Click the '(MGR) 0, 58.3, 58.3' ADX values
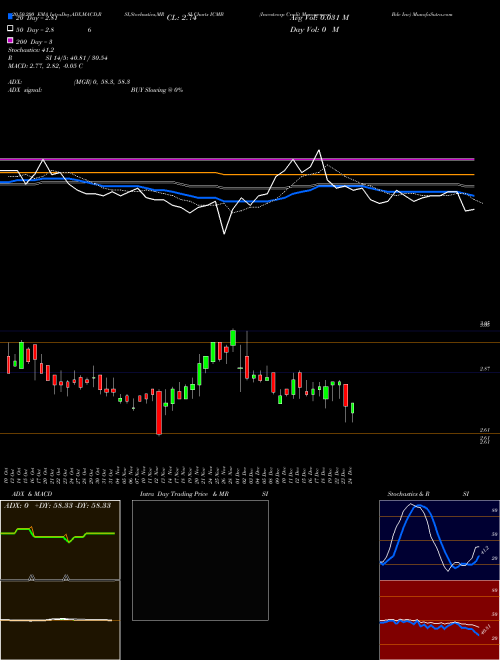This screenshot has width=500, height=660. click(x=102, y=82)
